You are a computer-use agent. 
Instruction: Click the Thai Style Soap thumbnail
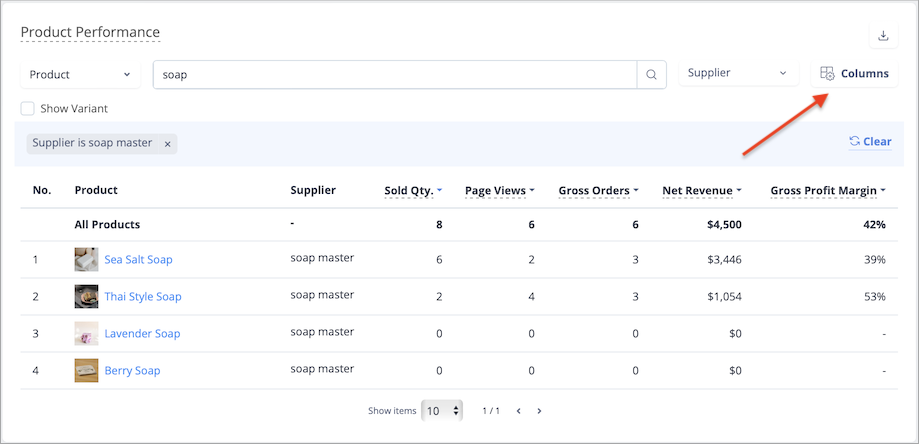(x=86, y=296)
